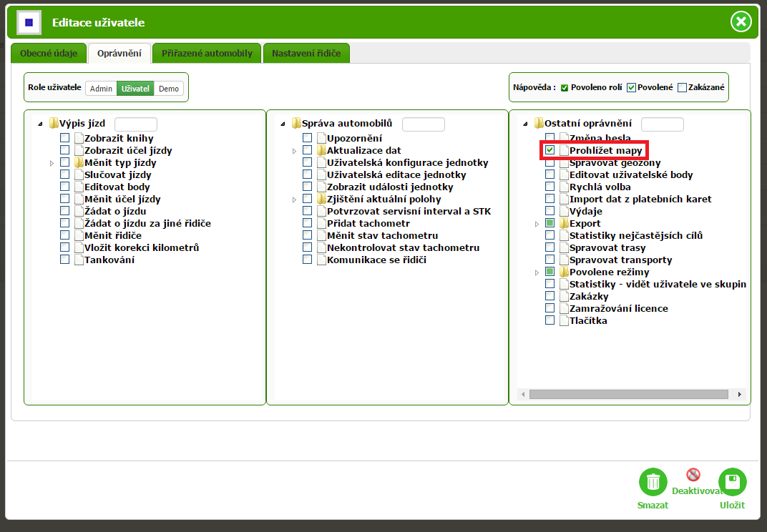This screenshot has height=532, width=767.
Task: Expand the Povolene režimy node
Action: (537, 272)
